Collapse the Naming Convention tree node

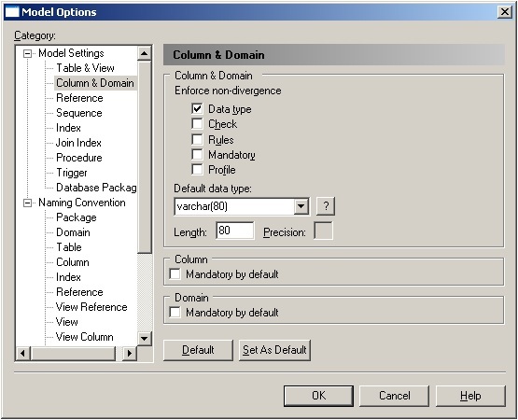coord(28,203)
